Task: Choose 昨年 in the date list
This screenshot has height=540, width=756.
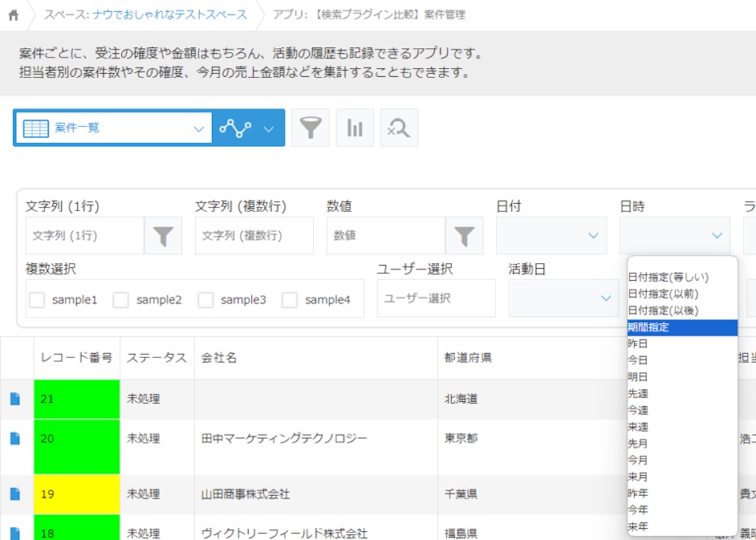Action: coord(682,493)
